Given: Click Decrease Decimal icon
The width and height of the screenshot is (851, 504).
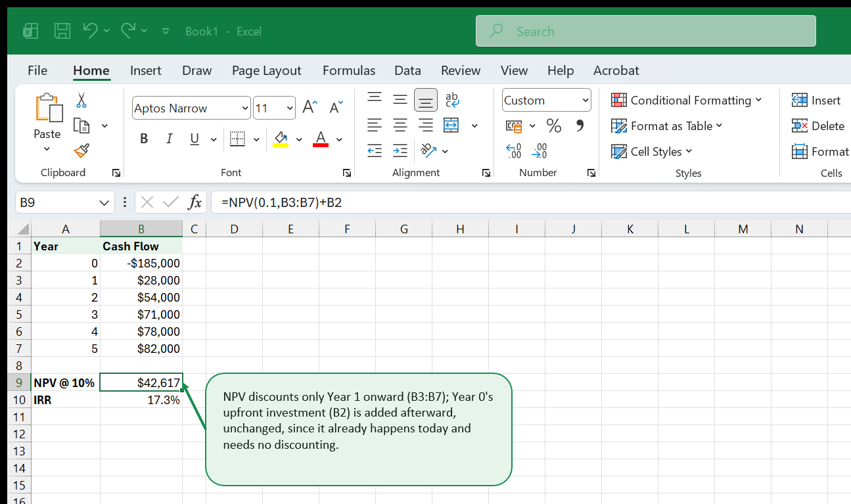Looking at the screenshot, I should pos(540,151).
